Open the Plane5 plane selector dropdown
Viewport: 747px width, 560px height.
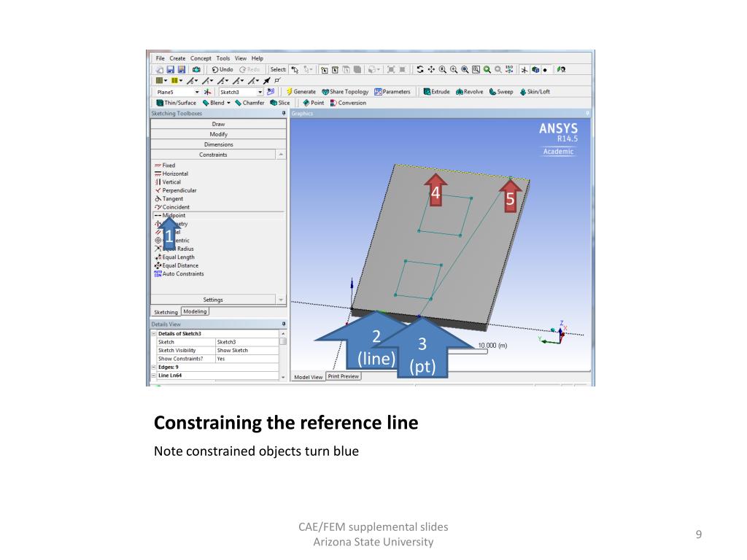197,92
